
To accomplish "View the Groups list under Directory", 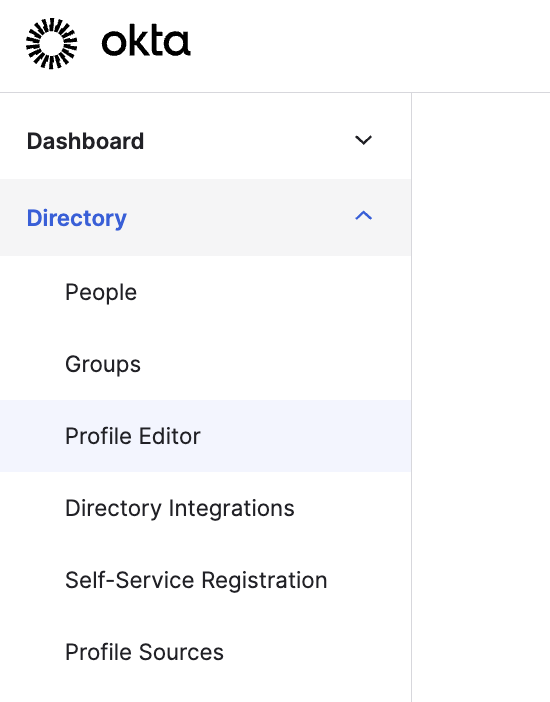I will coord(103,364).
